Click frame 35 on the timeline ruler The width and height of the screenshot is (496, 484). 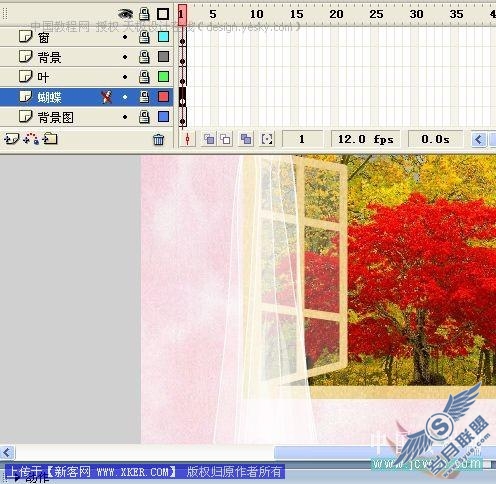tap(456, 14)
